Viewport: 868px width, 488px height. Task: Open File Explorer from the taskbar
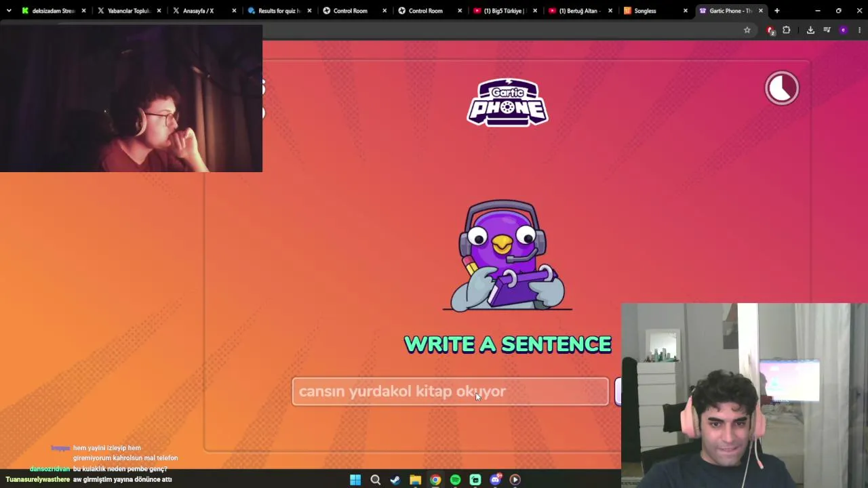click(x=415, y=480)
